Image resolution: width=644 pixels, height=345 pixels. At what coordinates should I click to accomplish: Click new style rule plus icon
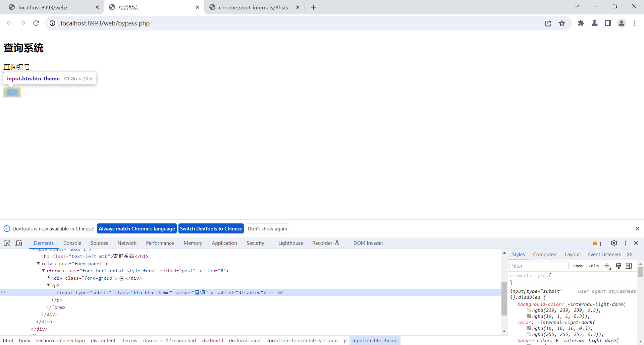pos(607,266)
